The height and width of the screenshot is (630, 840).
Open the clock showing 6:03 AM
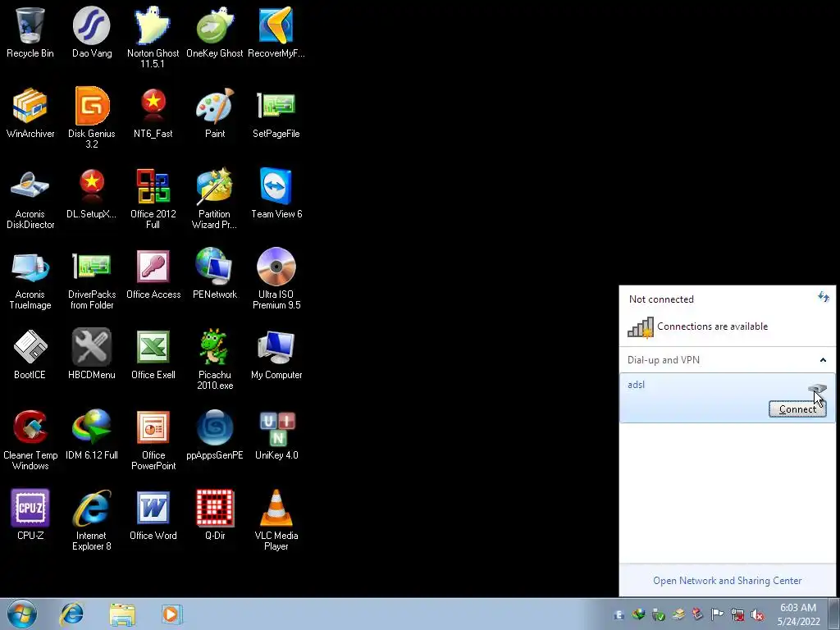(x=798, y=614)
